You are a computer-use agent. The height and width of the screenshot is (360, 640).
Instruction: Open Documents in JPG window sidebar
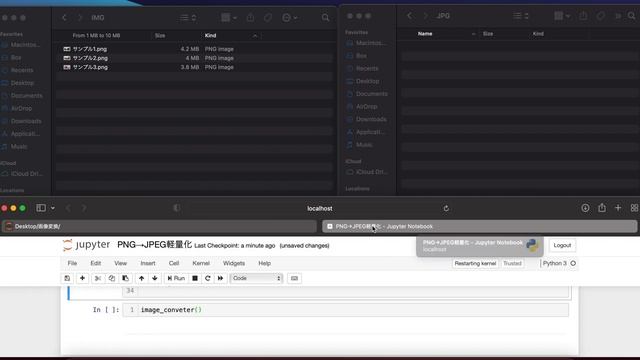click(371, 94)
